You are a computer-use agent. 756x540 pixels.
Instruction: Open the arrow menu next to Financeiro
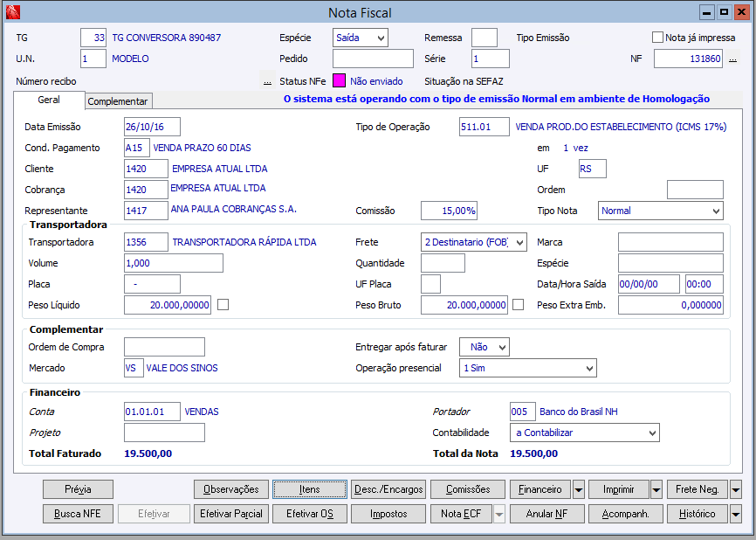(579, 489)
